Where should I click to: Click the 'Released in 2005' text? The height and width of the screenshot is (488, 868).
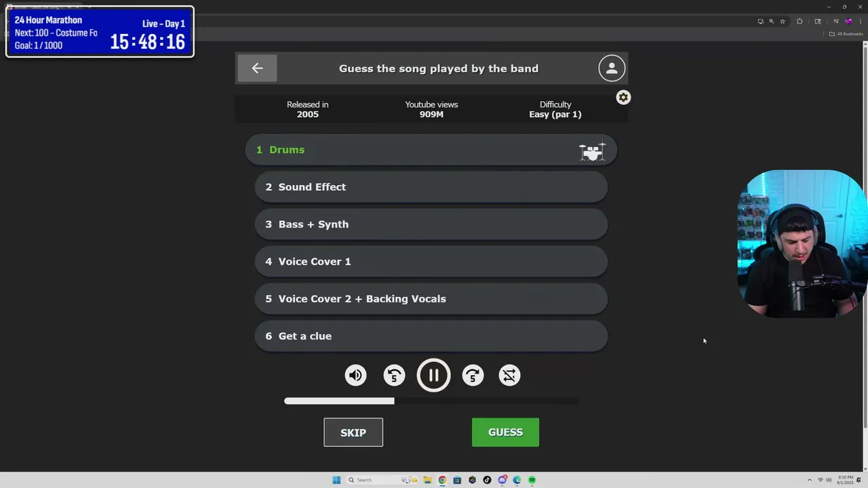307,109
